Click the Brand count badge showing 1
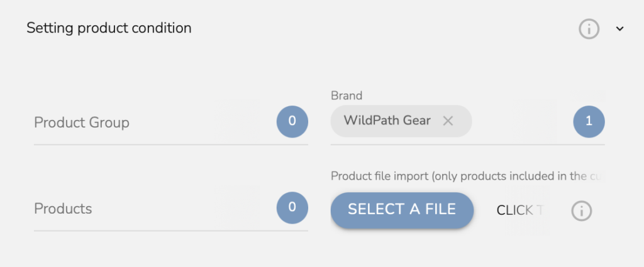This screenshot has width=644, height=267. click(589, 121)
